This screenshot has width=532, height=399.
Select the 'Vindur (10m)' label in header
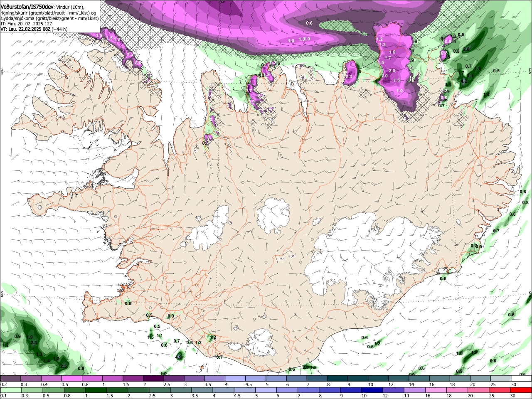click(70, 7)
